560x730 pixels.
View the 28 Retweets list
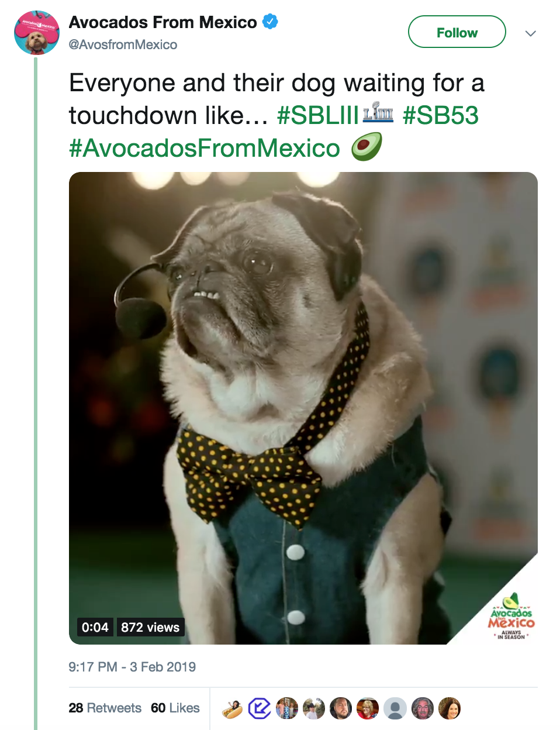click(x=105, y=708)
